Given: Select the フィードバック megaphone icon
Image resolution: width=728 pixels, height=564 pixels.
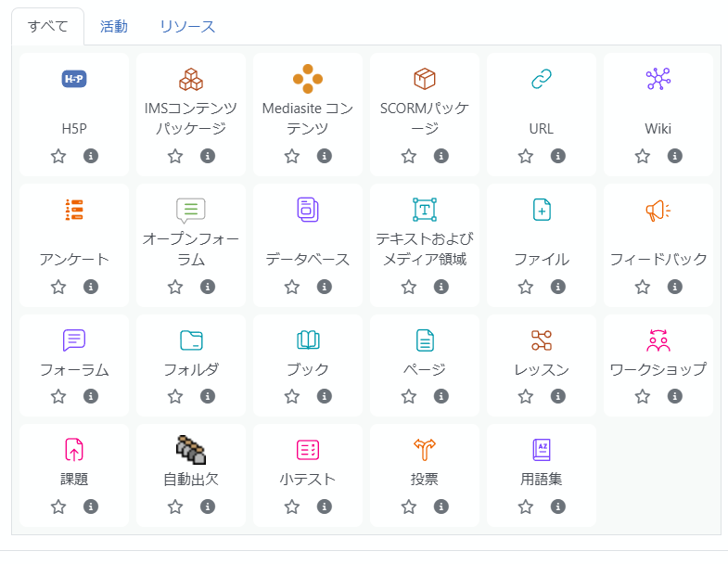Looking at the screenshot, I should (658, 210).
